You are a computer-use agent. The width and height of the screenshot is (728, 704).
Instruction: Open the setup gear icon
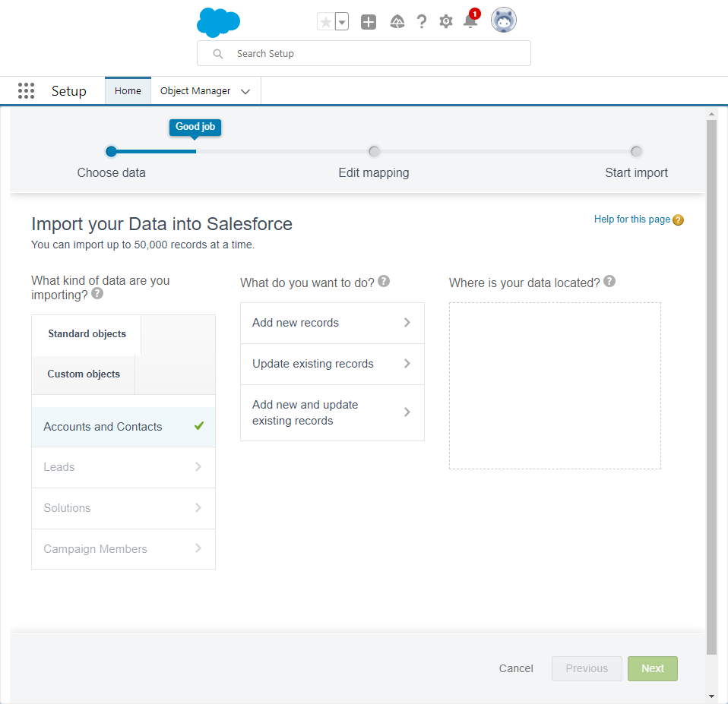pyautogui.click(x=446, y=22)
